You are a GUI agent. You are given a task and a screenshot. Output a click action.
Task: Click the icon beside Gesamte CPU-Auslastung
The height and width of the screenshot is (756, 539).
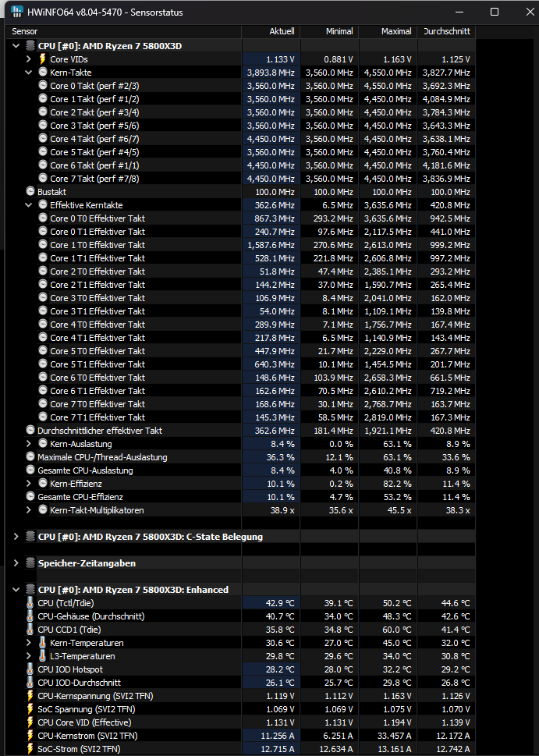[30, 470]
